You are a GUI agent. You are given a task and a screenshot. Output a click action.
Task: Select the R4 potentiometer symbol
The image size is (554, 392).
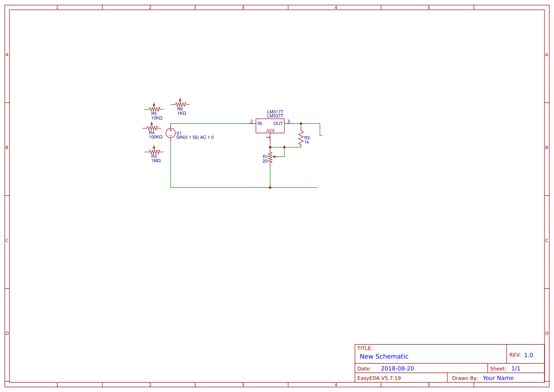point(152,127)
